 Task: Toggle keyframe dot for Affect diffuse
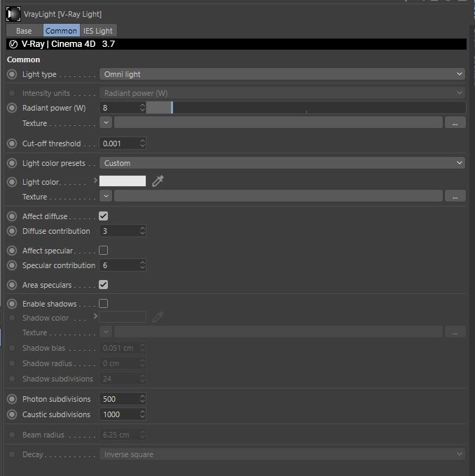click(12, 216)
